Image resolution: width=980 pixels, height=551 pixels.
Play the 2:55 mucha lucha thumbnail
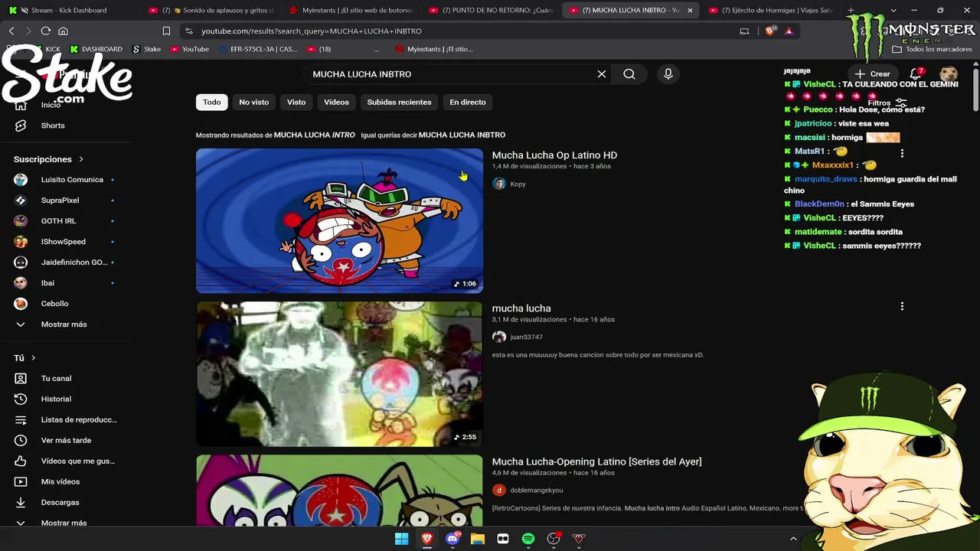pos(339,373)
